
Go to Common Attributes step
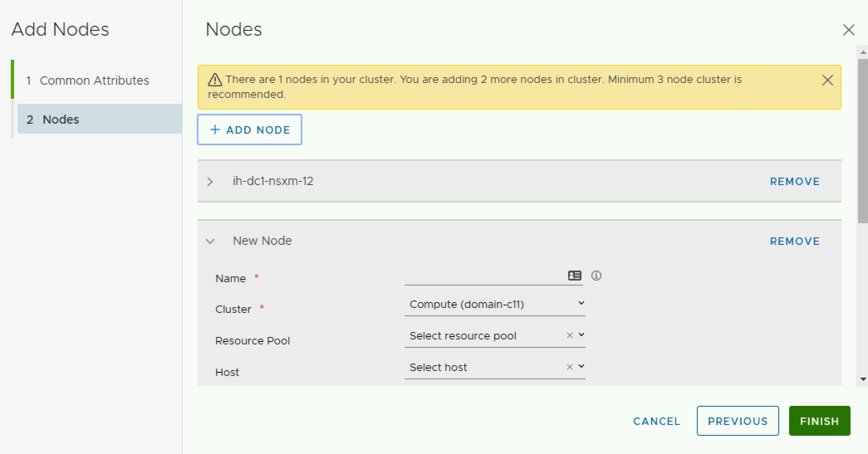[x=94, y=81]
